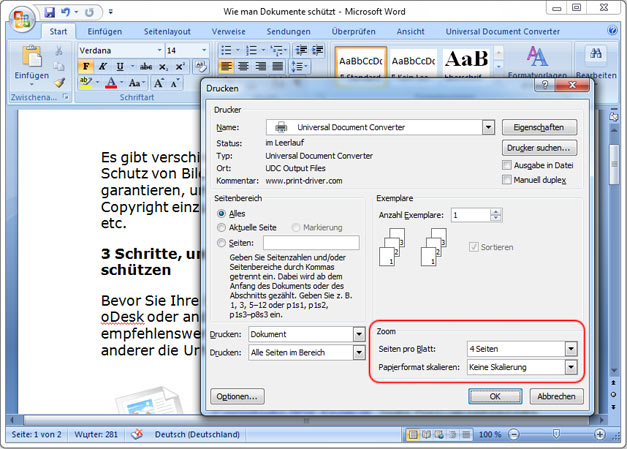Open Word help question mark icon
The width and height of the screenshot is (627, 449).
coord(612,30)
